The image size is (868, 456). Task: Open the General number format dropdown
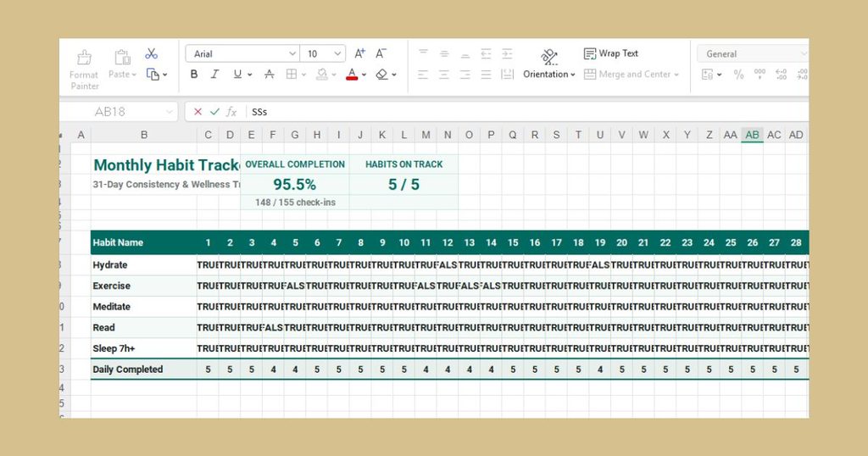pos(753,53)
